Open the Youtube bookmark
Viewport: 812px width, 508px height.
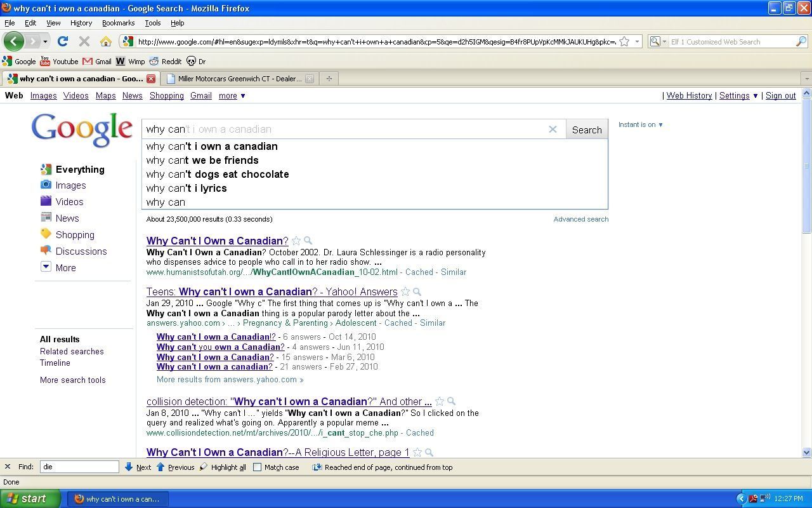pyautogui.click(x=59, y=62)
